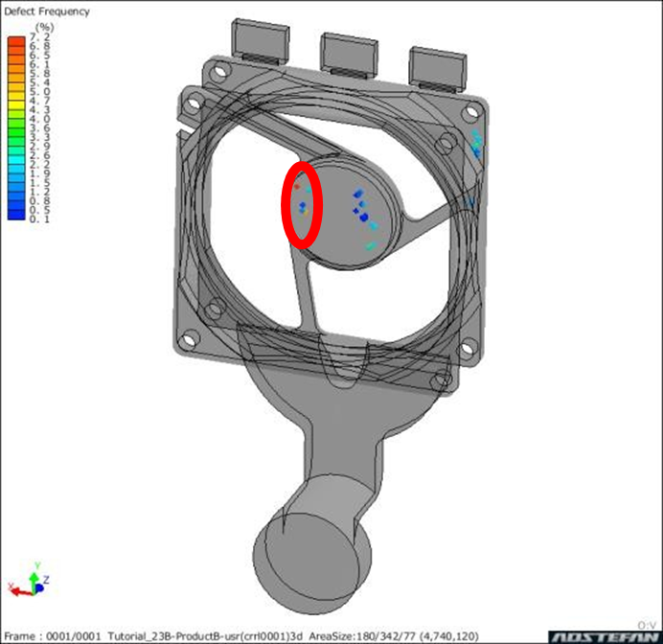
Task: Click the '(4,740,120)' element count text
Action: [449, 636]
